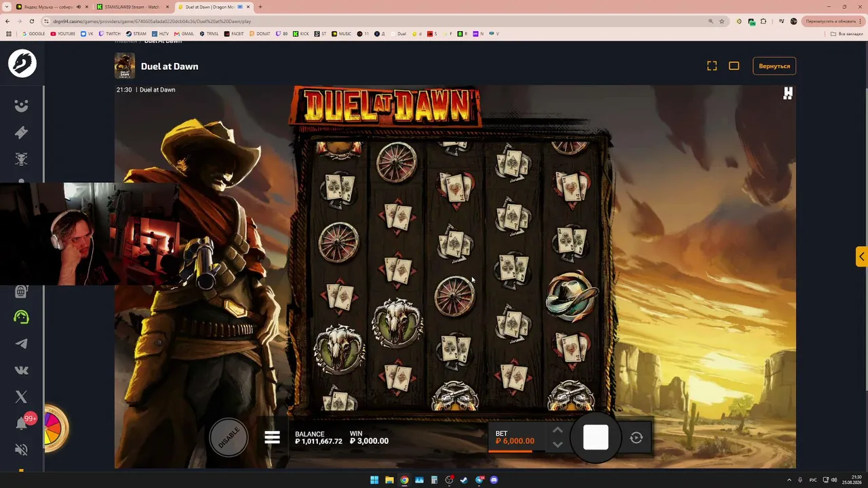This screenshot has height=488, width=868.
Task: Mute the Яндекс Музыка tab audio
Action: (x=79, y=7)
